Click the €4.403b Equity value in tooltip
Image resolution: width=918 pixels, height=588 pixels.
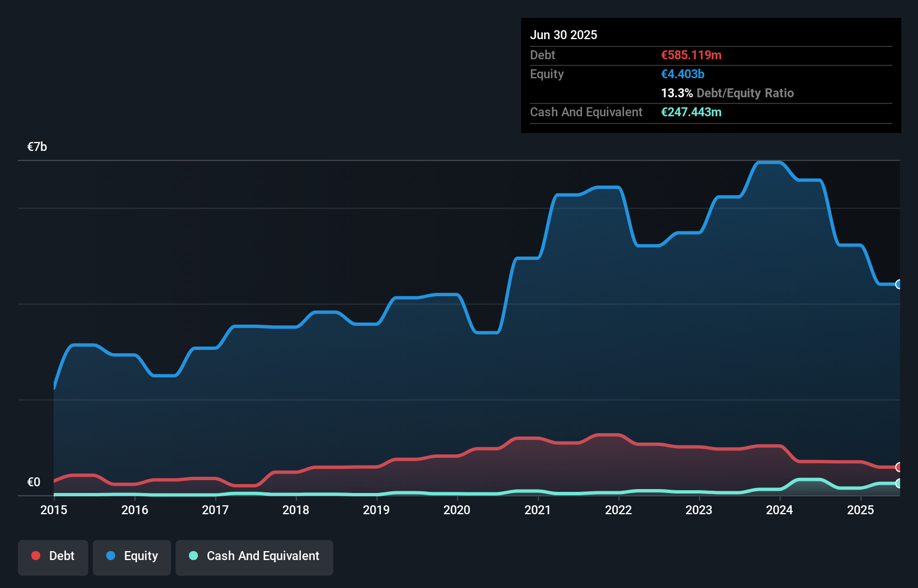pyautogui.click(x=683, y=74)
